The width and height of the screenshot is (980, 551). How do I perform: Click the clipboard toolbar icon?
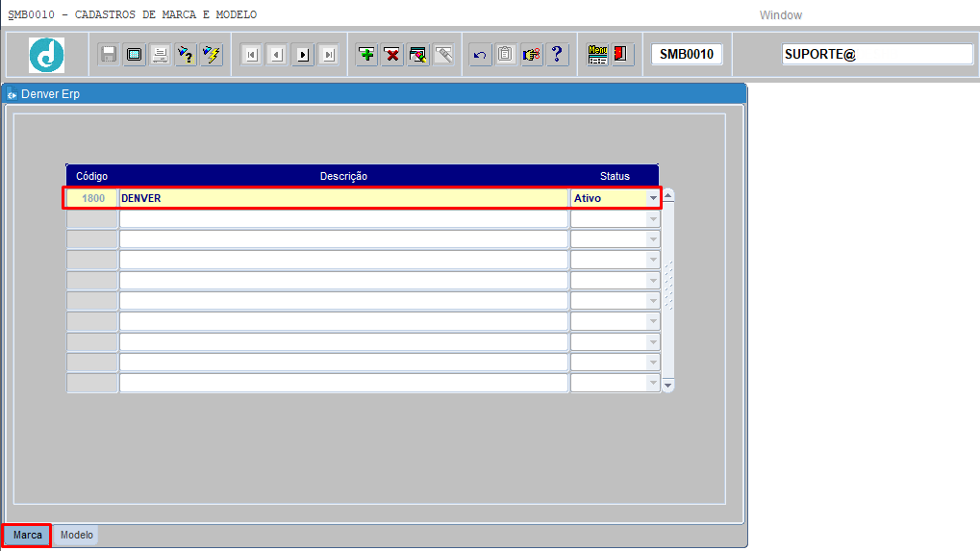coord(506,55)
